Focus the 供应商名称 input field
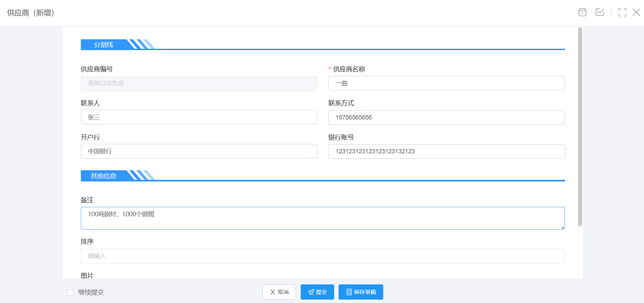Viewport: 644px width, 303px height. pyautogui.click(x=446, y=83)
